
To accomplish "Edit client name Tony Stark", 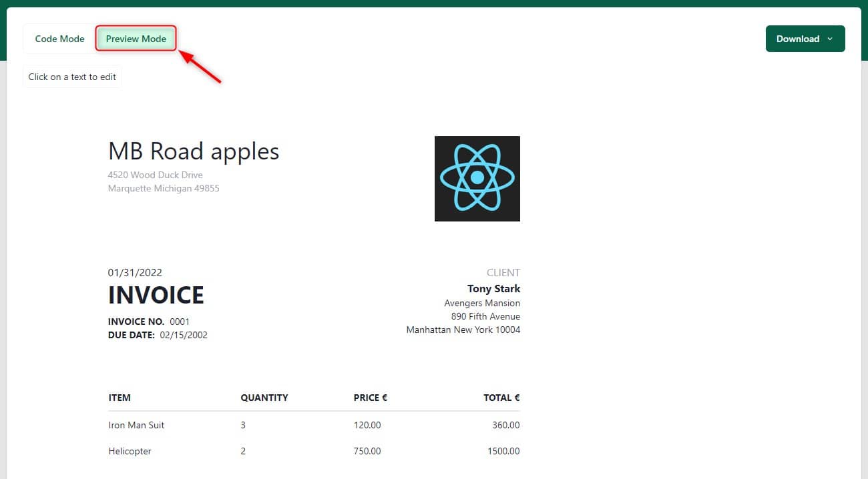I will coord(493,289).
